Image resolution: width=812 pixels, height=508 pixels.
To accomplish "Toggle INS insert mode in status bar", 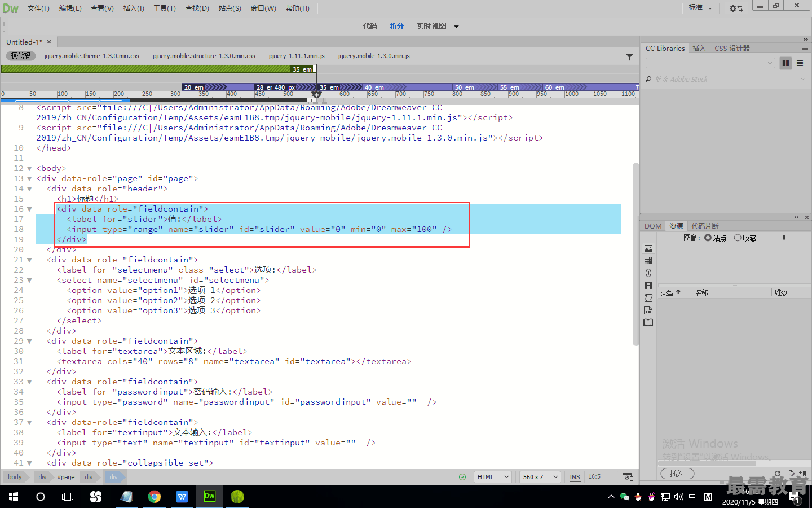I will pyautogui.click(x=575, y=477).
